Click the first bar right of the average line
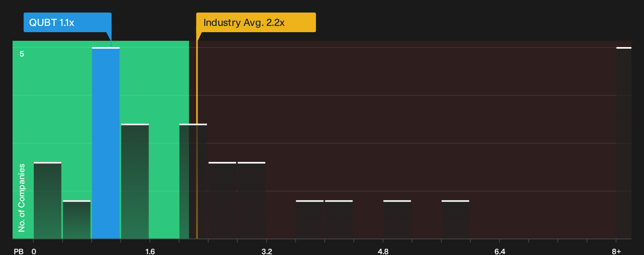 pyautogui.click(x=222, y=200)
